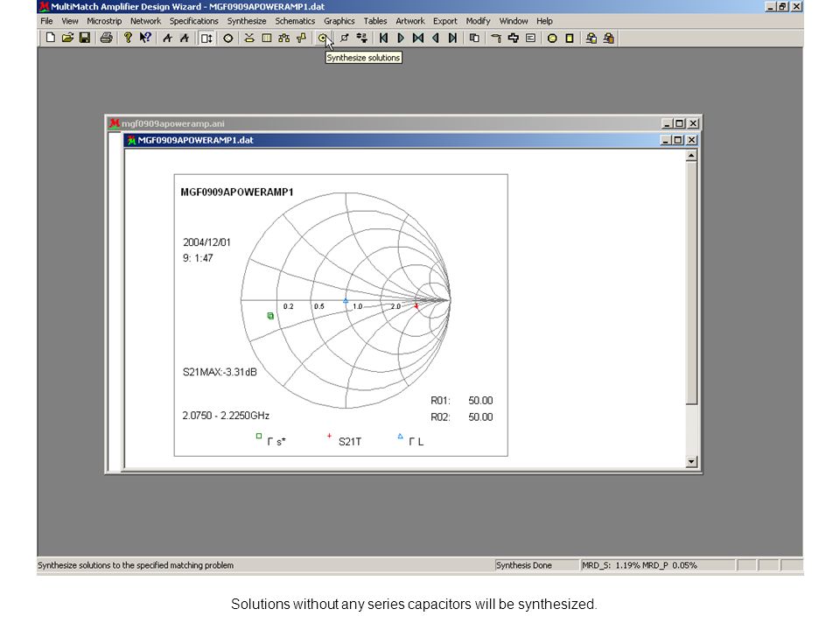Go to first solution with skip-back icon

383,38
